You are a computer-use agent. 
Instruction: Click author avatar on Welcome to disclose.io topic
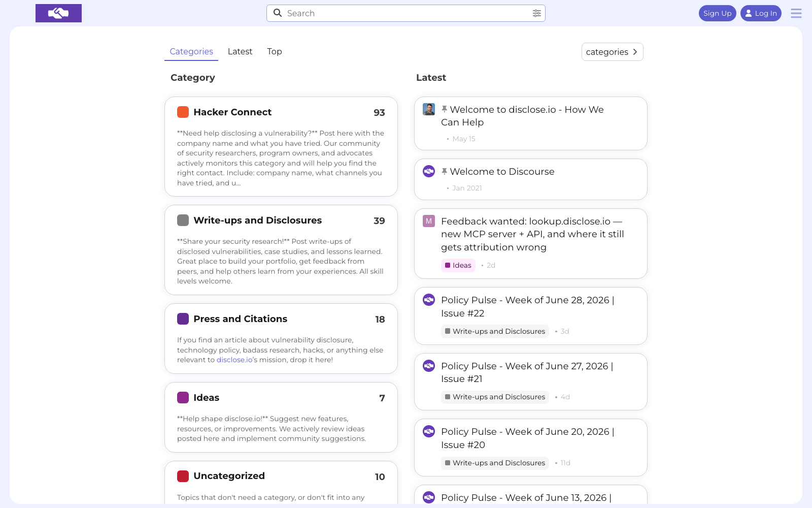pyautogui.click(x=429, y=109)
